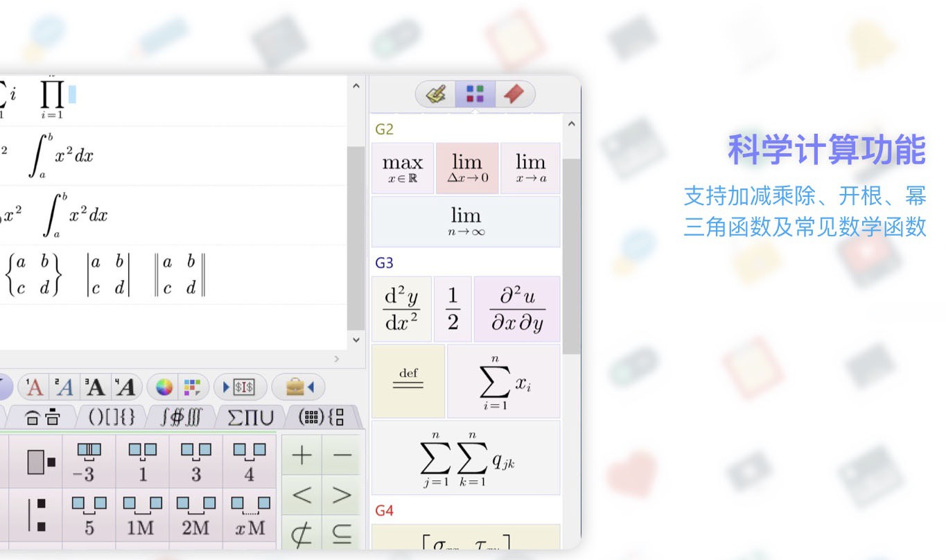Insert the large box with small square template

pyautogui.click(x=36, y=462)
